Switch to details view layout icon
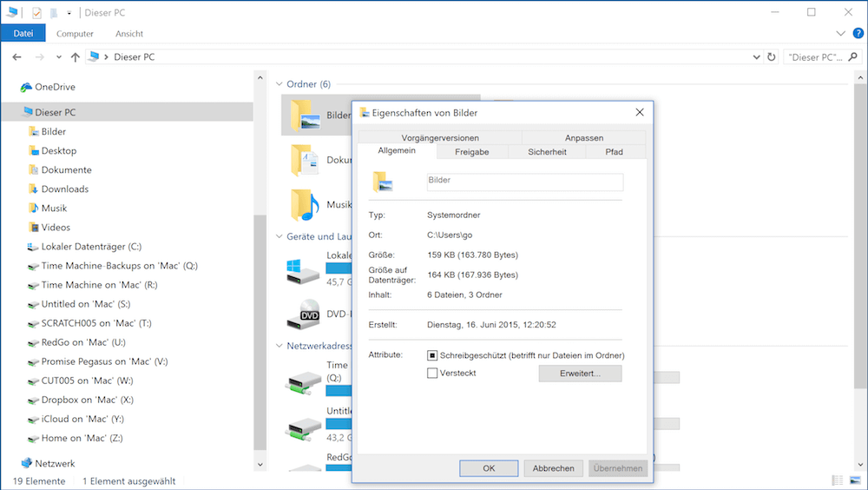 point(838,480)
